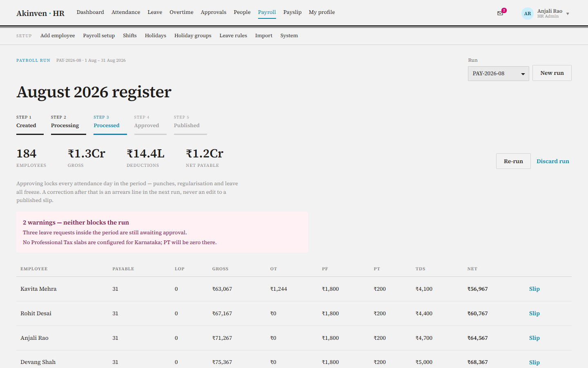
Task: Open the Approvals page
Action: pos(214,12)
